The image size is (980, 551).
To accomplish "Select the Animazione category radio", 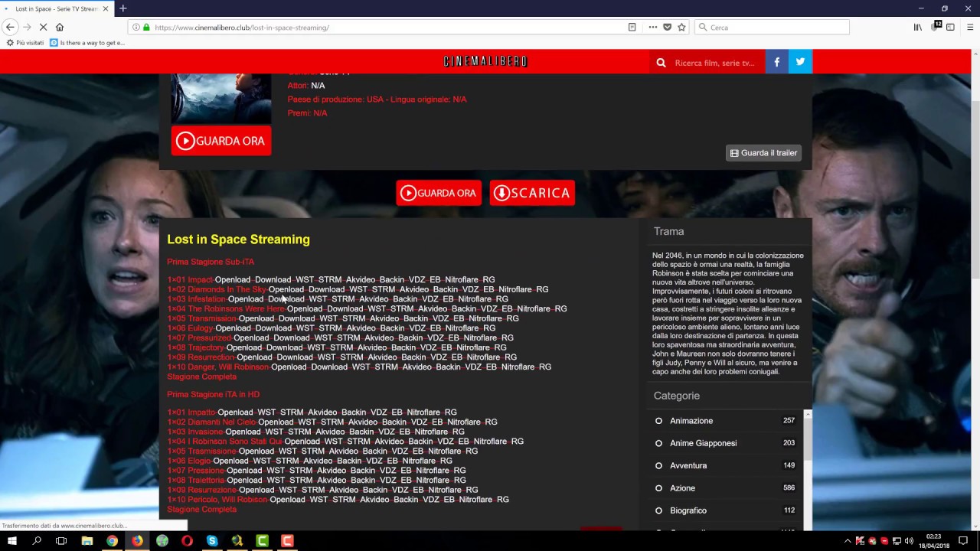I will pos(658,421).
